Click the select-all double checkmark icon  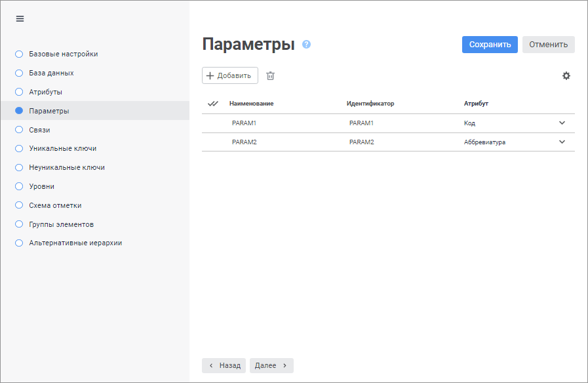[x=212, y=104]
